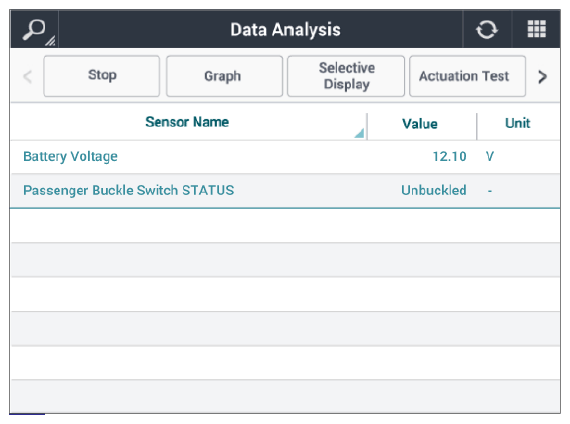Image resolution: width=570 pixels, height=424 pixels.
Task: Select the Value column header
Action: tap(420, 124)
